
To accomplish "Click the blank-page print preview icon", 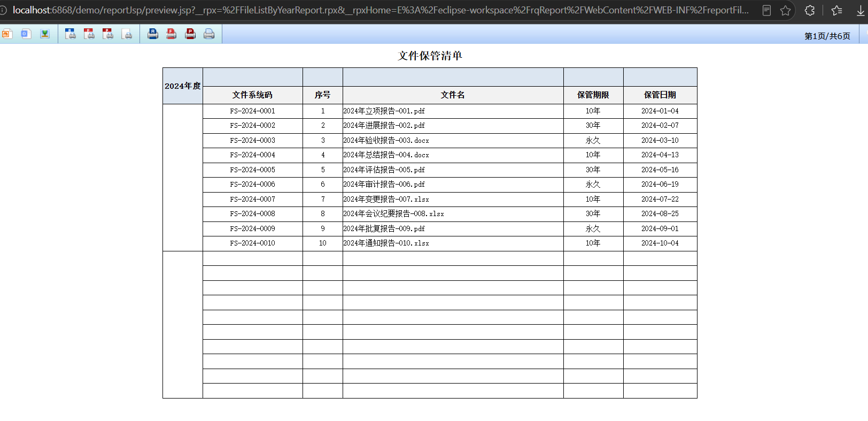I will (127, 34).
